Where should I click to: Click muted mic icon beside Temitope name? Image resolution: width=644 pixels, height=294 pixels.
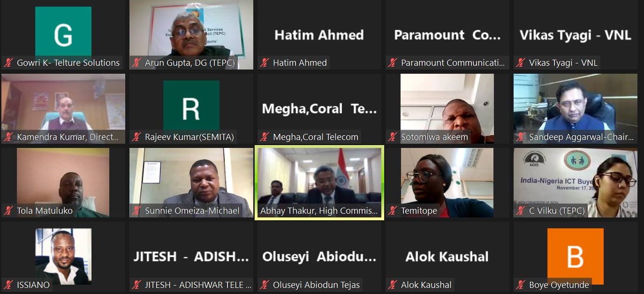pos(393,211)
